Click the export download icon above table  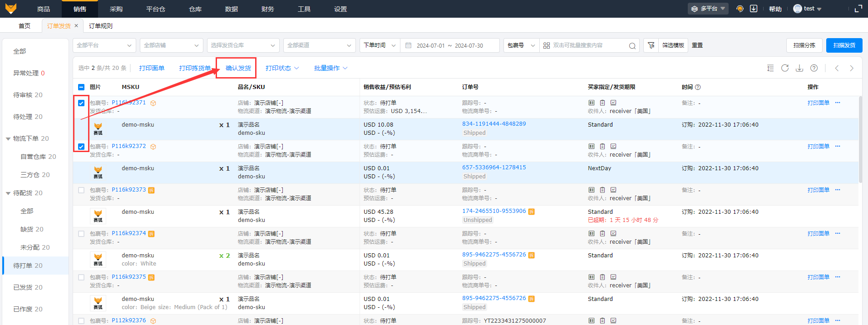(x=799, y=68)
